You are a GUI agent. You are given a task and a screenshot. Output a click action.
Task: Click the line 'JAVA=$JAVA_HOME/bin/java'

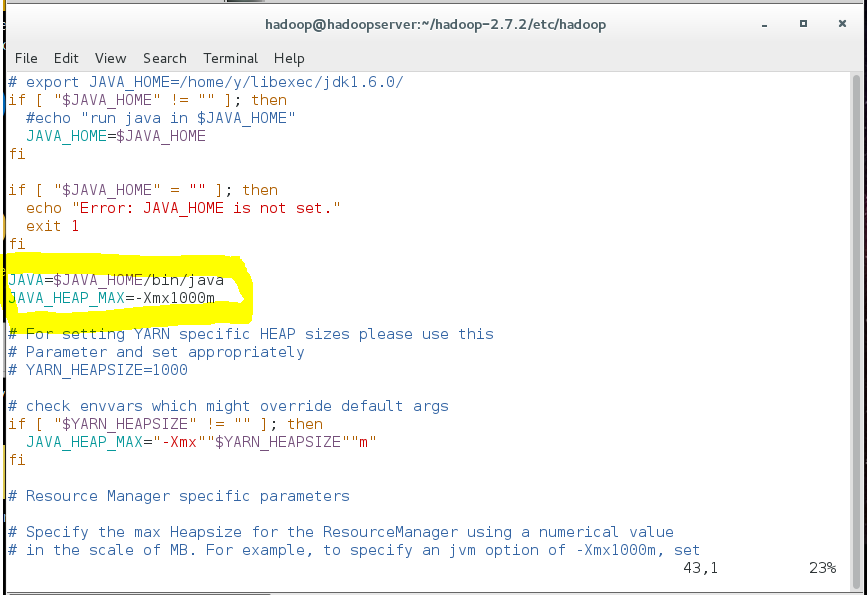coord(116,280)
